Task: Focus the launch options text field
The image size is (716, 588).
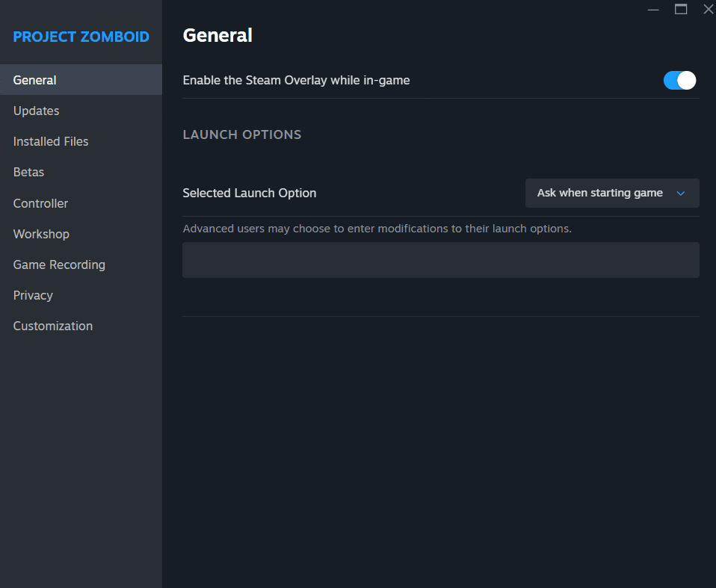Action: tap(440, 260)
